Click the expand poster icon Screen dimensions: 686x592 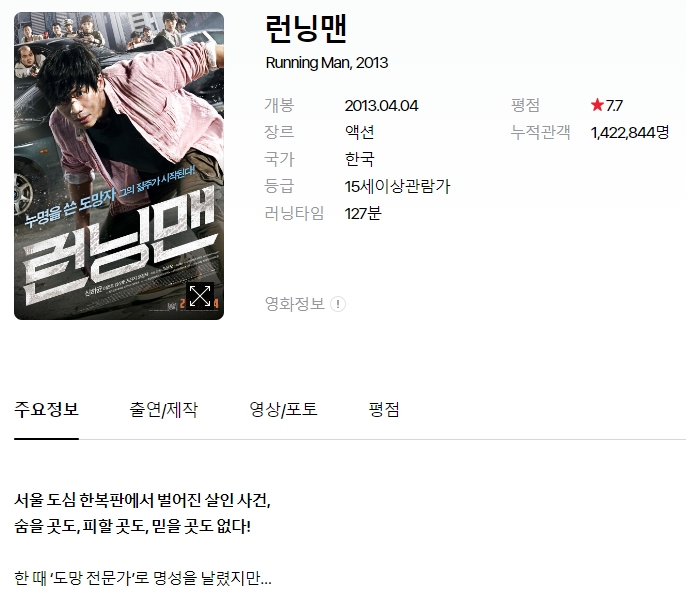point(200,296)
